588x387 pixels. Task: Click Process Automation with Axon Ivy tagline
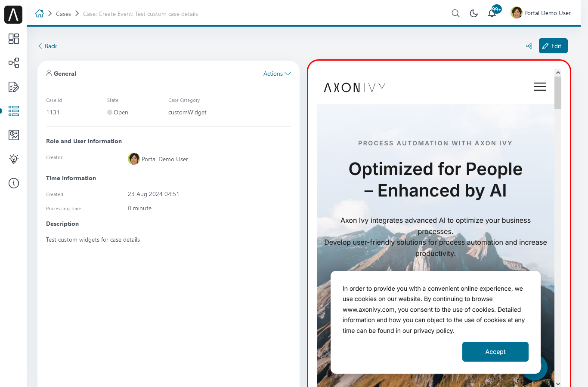point(435,143)
